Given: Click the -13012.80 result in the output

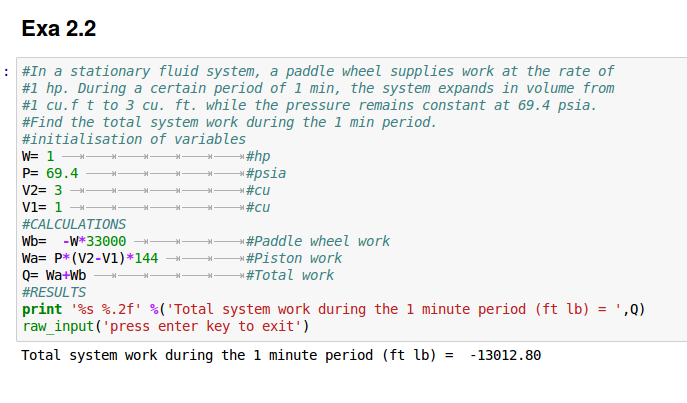Looking at the screenshot, I should coord(504,355).
